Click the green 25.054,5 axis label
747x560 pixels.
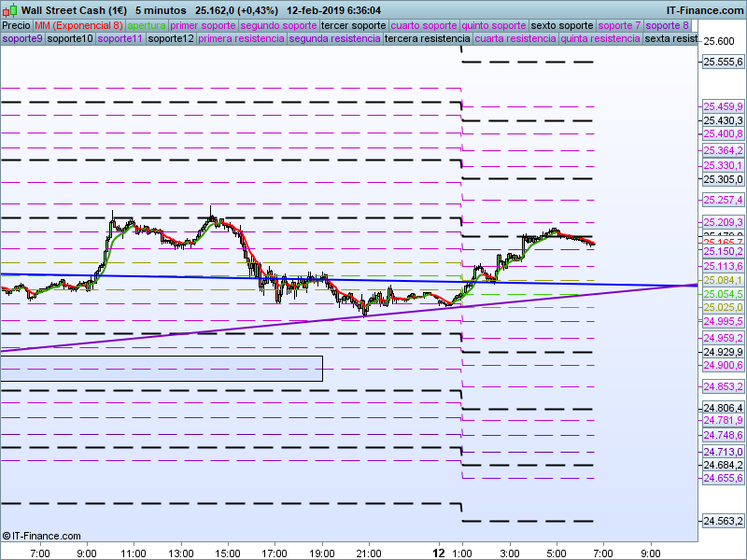pos(723,294)
